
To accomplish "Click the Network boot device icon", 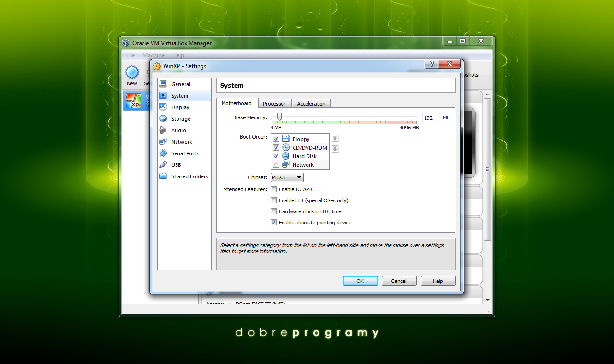I will click(x=286, y=164).
